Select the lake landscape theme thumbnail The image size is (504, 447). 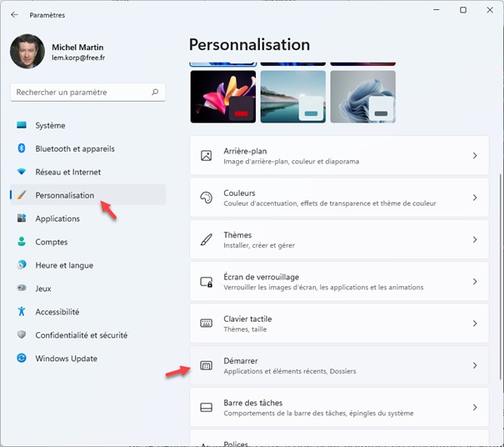(x=292, y=97)
